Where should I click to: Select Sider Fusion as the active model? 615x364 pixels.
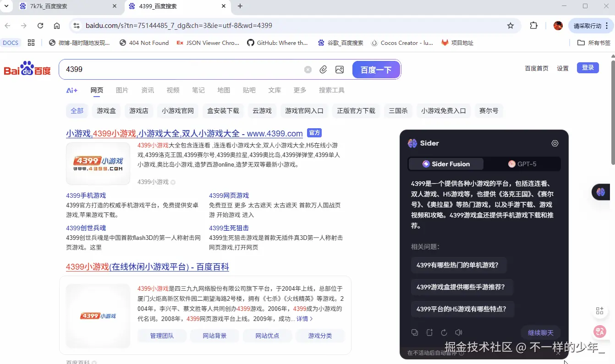[445, 163]
